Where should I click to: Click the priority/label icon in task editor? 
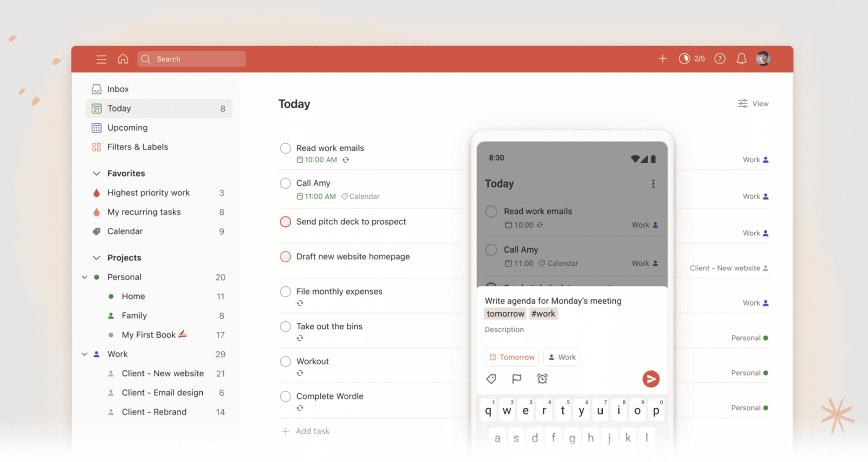(491, 379)
